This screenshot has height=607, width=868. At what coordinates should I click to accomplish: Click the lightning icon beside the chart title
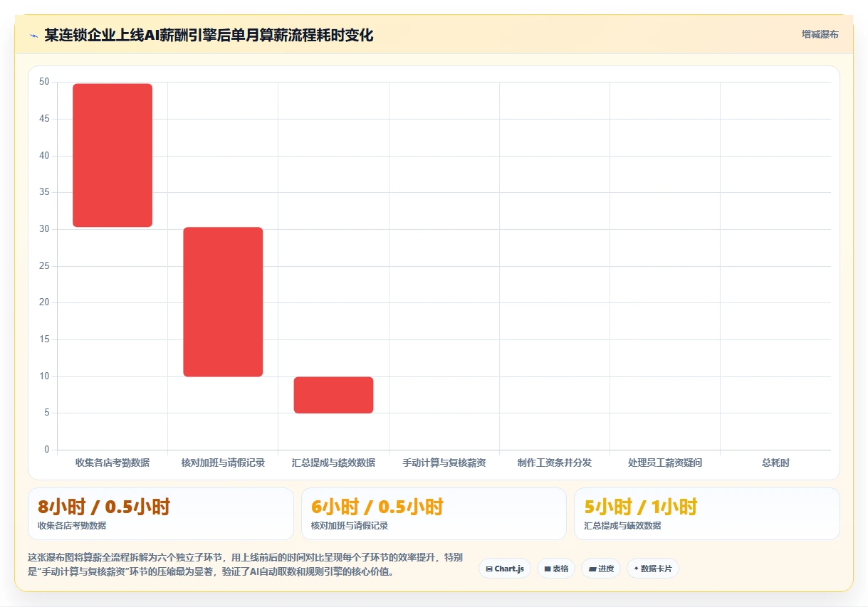point(33,35)
